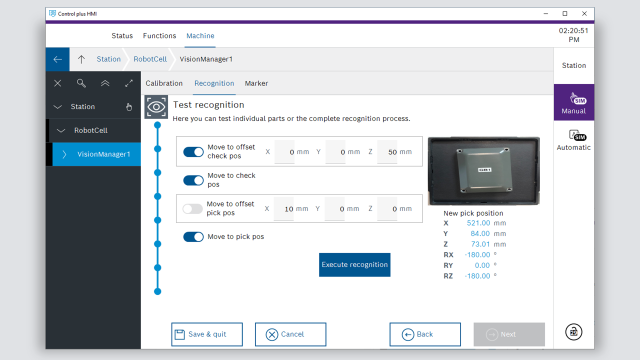This screenshot has width=640, height=360.
Task: Go up one level with the up arrow
Action: click(81, 59)
